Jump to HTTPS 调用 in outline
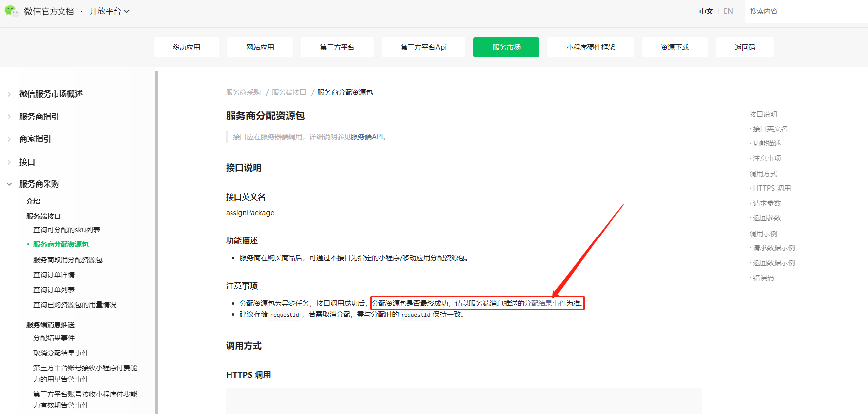Viewport: 868px width, 414px height. click(772, 188)
